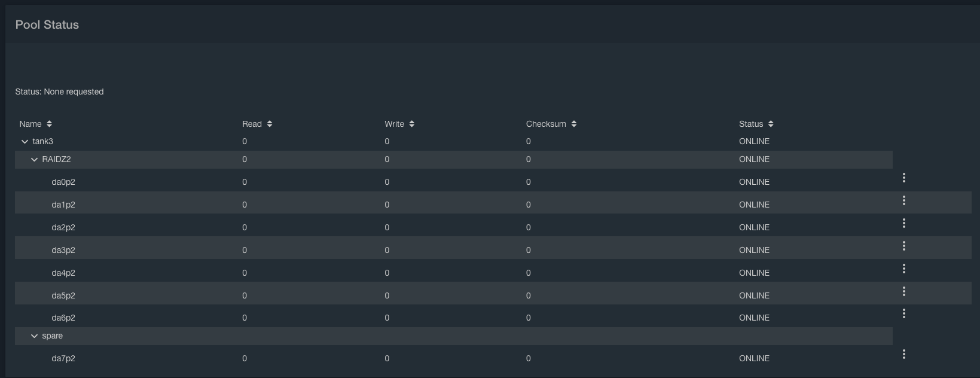Image resolution: width=980 pixels, height=378 pixels.
Task: Open options menu for da2p2
Action: pos(903,223)
